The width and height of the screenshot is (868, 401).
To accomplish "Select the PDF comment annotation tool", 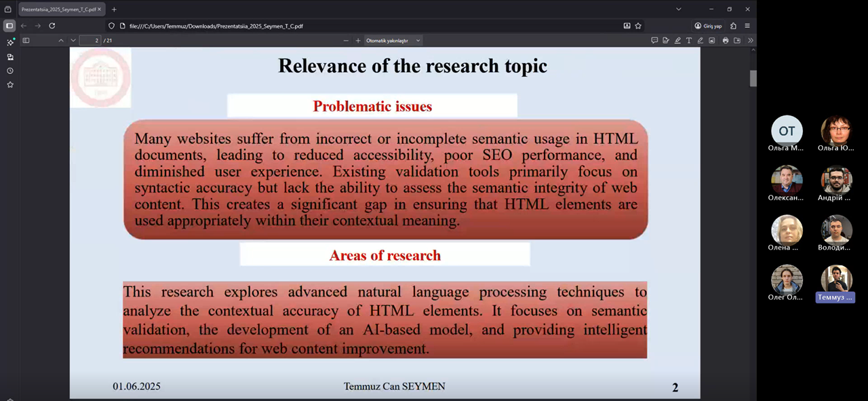I will click(x=654, y=41).
